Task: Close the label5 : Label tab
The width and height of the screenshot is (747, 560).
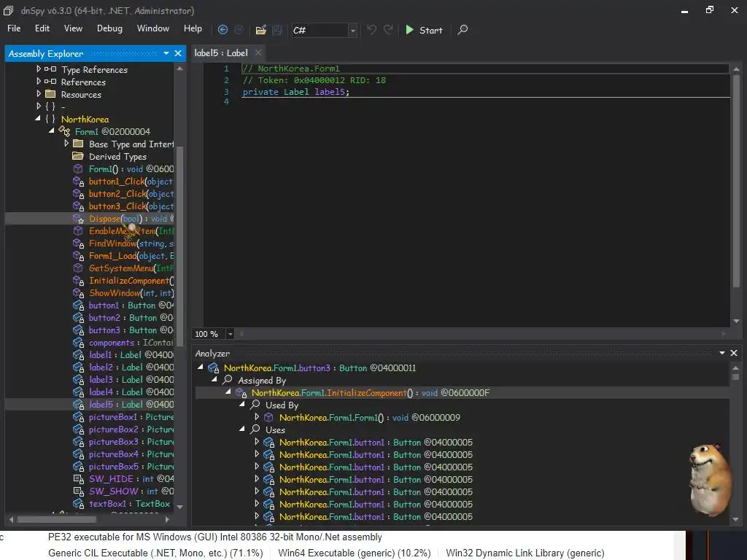Action: (x=258, y=52)
